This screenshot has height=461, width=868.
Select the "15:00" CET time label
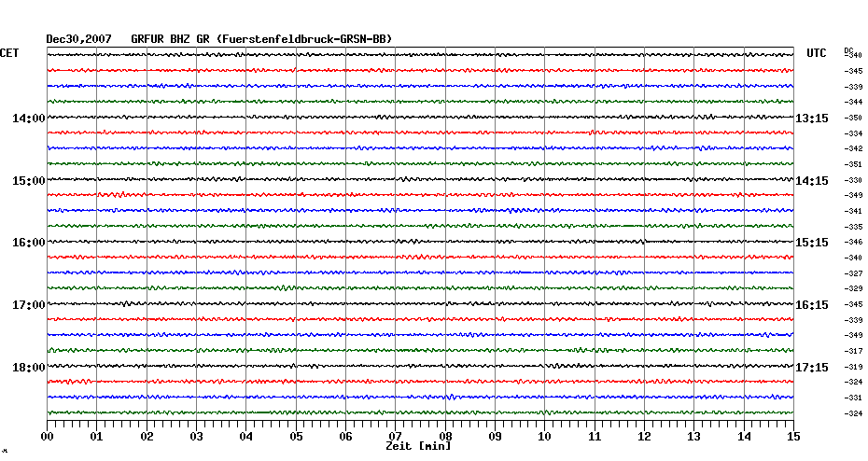29,181
